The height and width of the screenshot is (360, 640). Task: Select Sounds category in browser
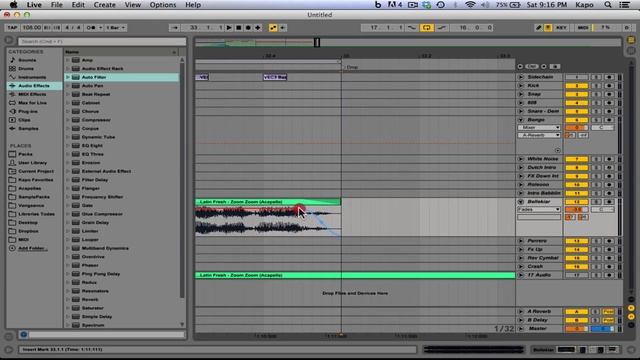click(27, 60)
